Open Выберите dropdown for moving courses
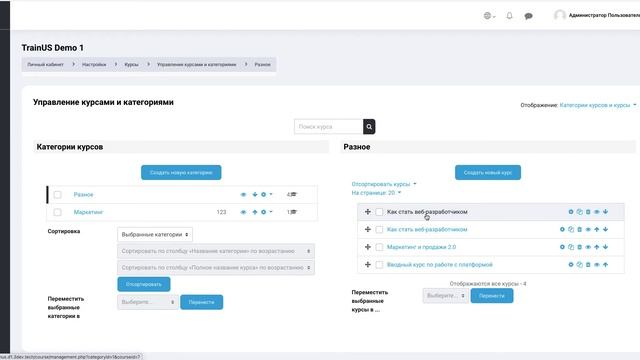The height and width of the screenshot is (360, 640). coord(445,296)
